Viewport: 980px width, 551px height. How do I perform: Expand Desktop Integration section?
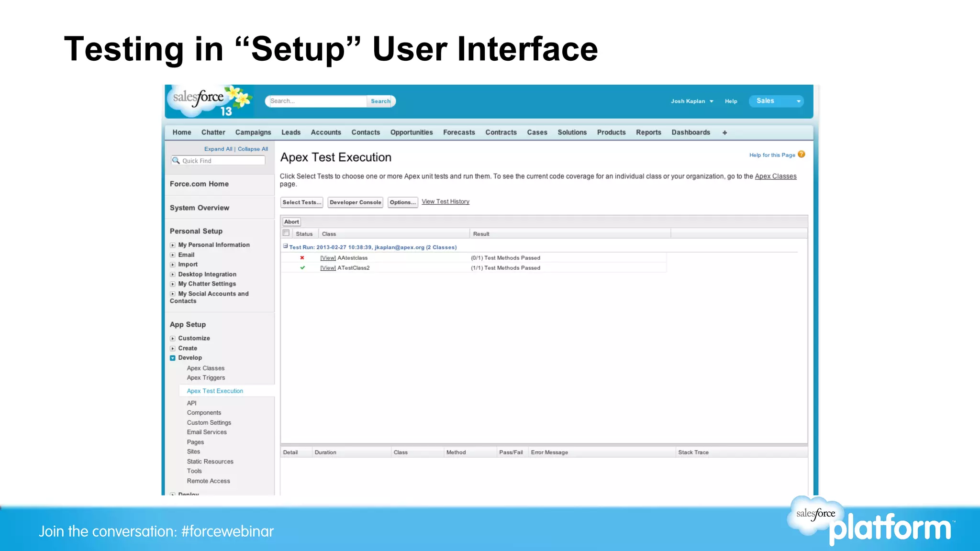(173, 275)
